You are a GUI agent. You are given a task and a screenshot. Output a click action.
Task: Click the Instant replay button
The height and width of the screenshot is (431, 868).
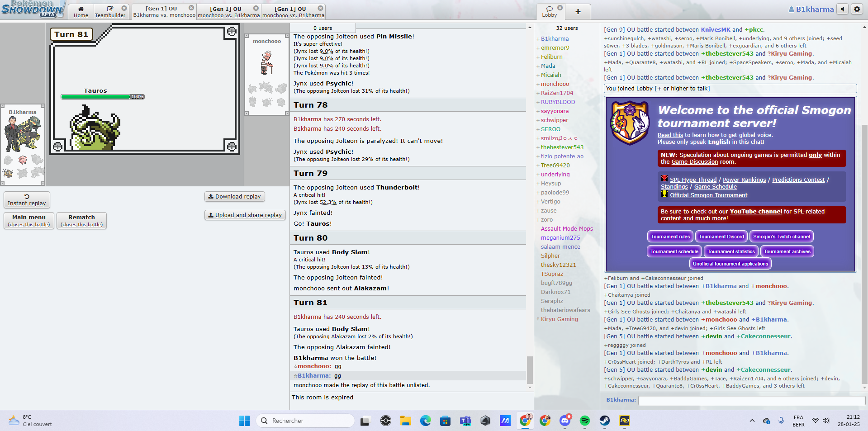tap(27, 200)
